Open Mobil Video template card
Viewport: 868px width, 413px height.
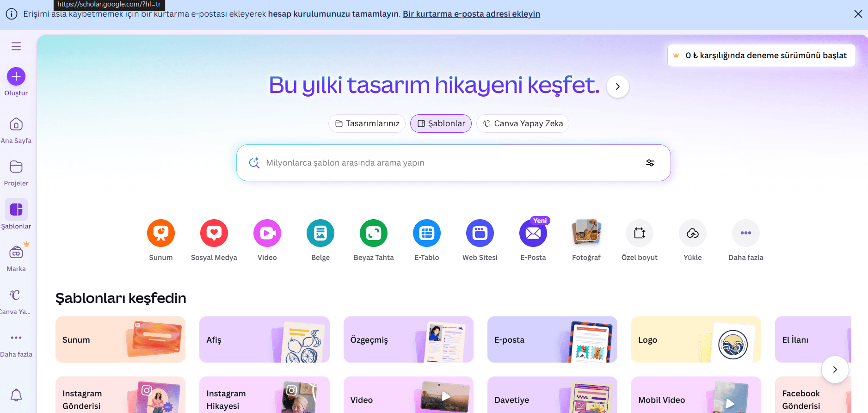pos(696,395)
